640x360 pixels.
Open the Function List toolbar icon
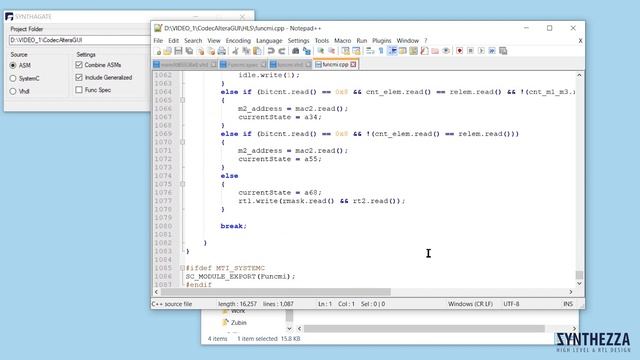coord(413,51)
